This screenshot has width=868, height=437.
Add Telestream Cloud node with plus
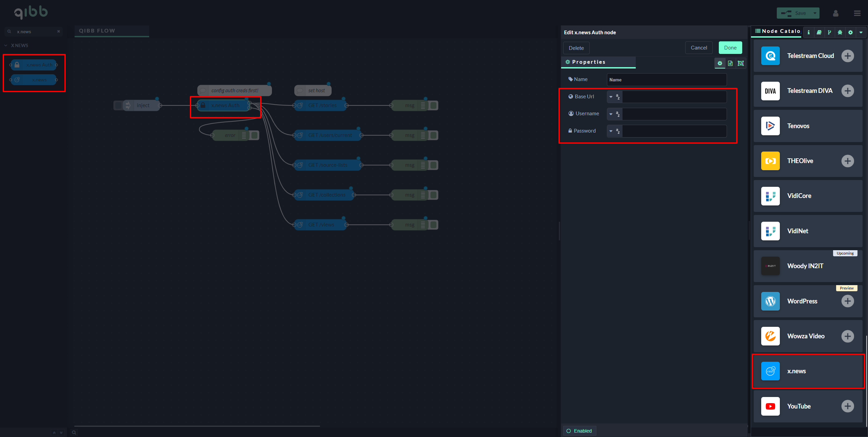click(x=847, y=56)
